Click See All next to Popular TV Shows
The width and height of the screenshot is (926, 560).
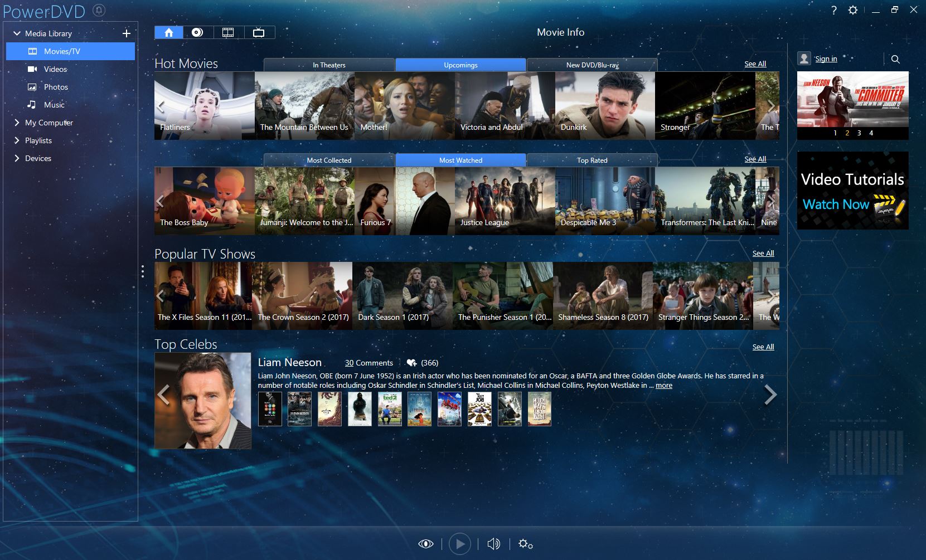pyautogui.click(x=763, y=253)
